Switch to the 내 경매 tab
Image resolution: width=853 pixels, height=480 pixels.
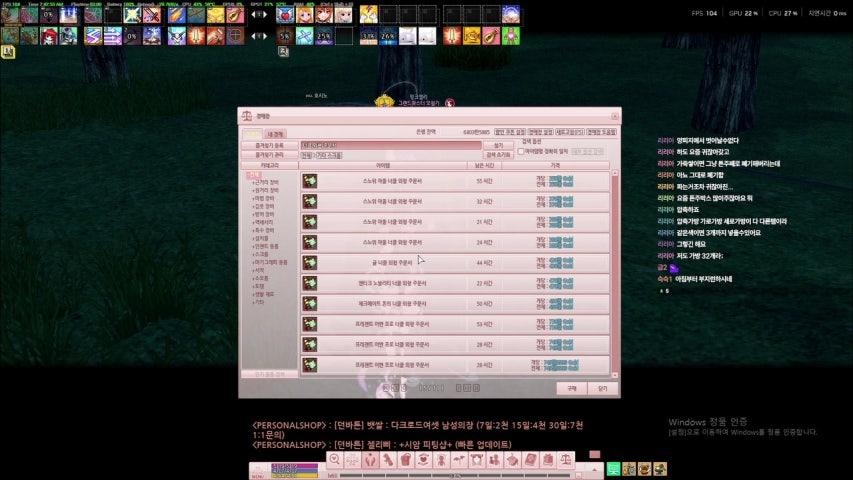275,134
